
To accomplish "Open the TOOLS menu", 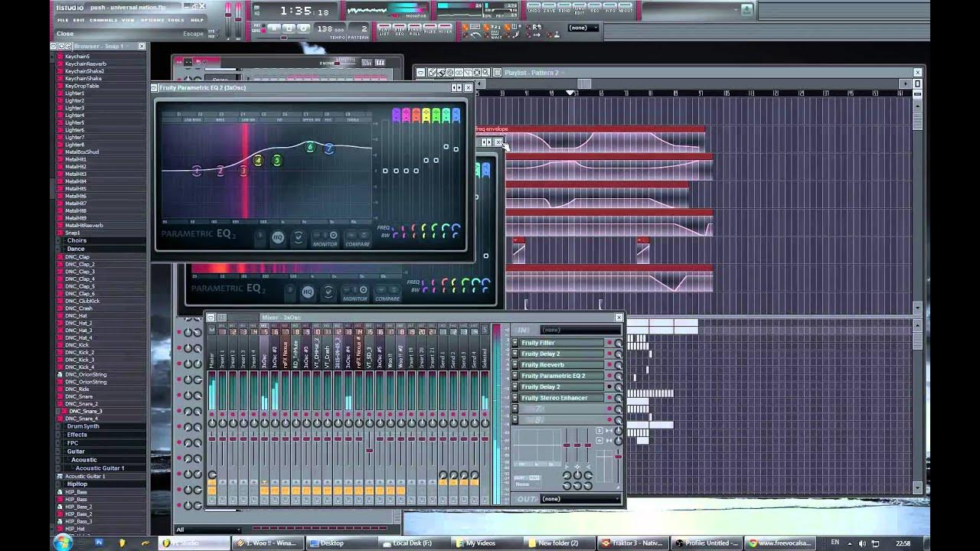I will (176, 20).
